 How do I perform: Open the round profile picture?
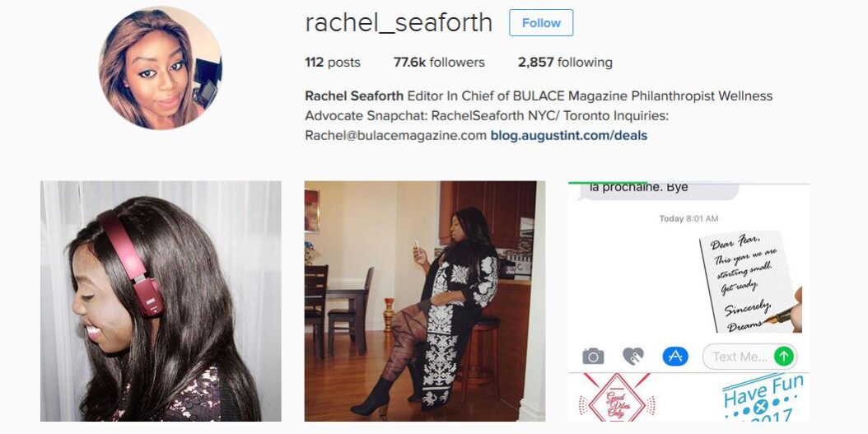(x=161, y=68)
